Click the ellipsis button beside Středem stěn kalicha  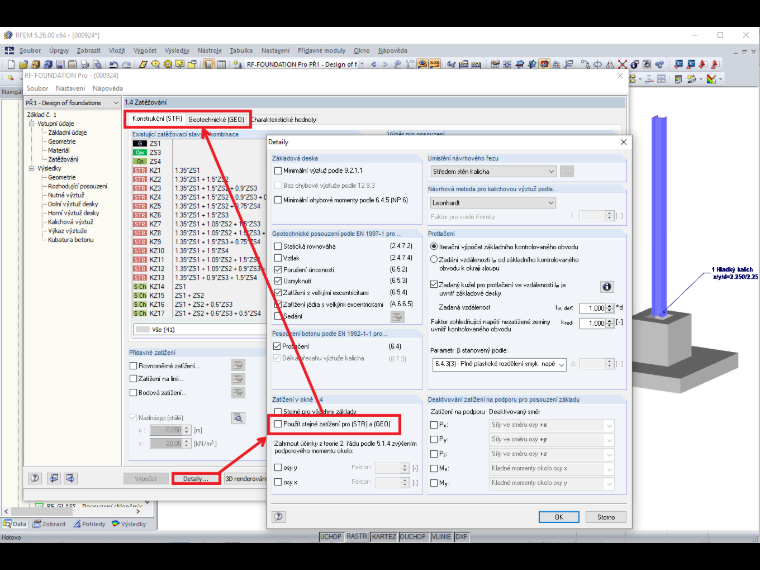(567, 171)
